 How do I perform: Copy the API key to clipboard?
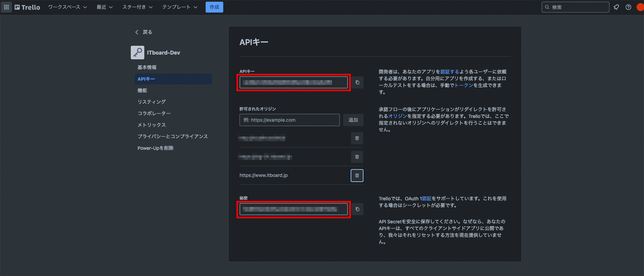coord(357,82)
